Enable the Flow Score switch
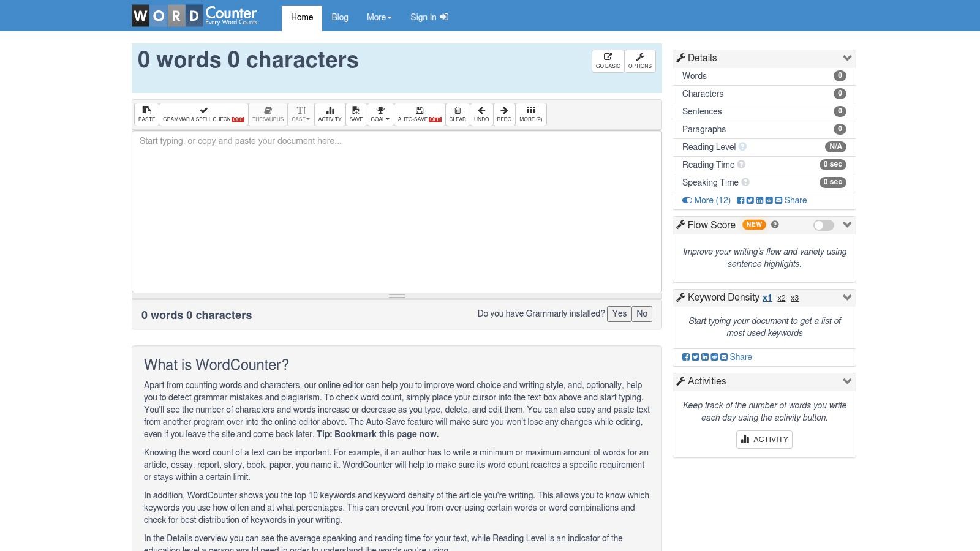Image resolution: width=980 pixels, height=551 pixels. [823, 225]
